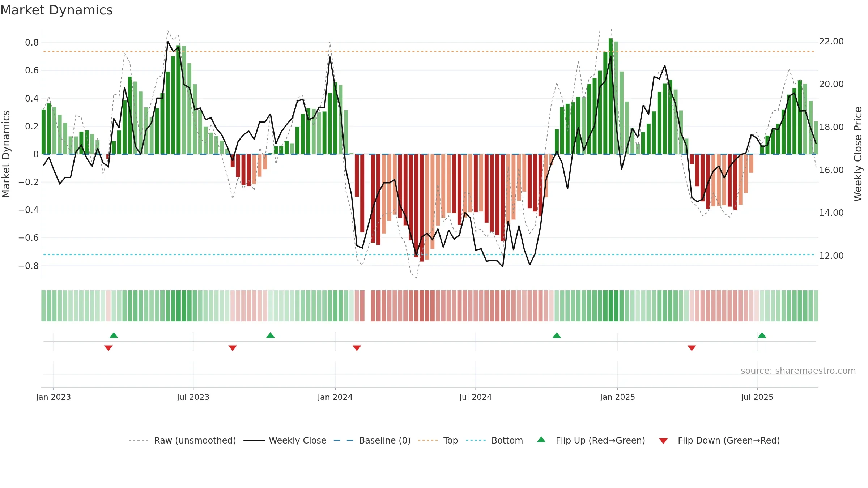Click the Jul 2025 x-axis label

pos(757,397)
